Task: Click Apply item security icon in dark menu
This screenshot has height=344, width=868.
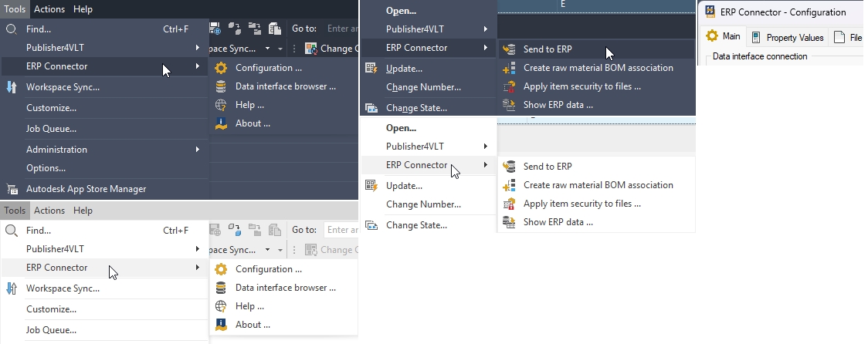Action: (509, 86)
